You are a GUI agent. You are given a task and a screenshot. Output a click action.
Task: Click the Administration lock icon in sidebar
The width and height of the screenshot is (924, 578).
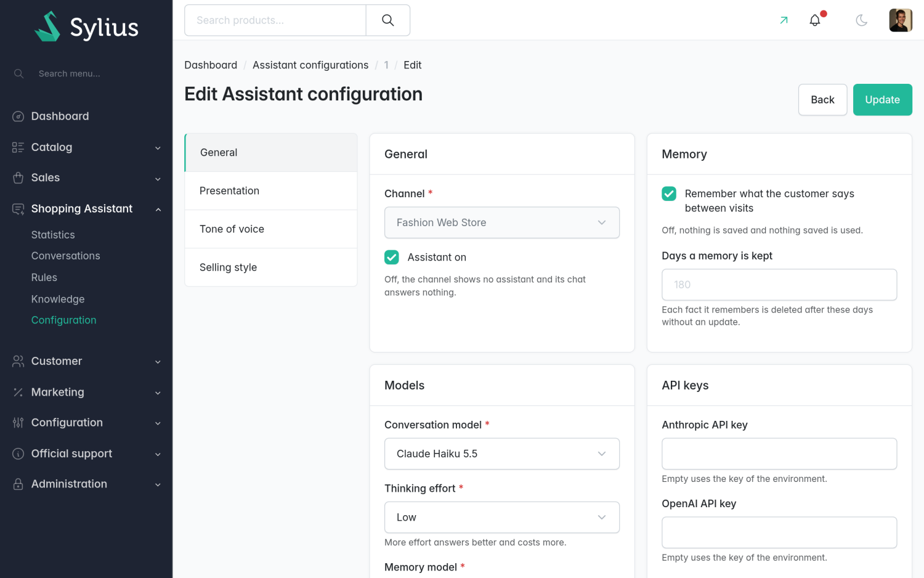click(18, 484)
